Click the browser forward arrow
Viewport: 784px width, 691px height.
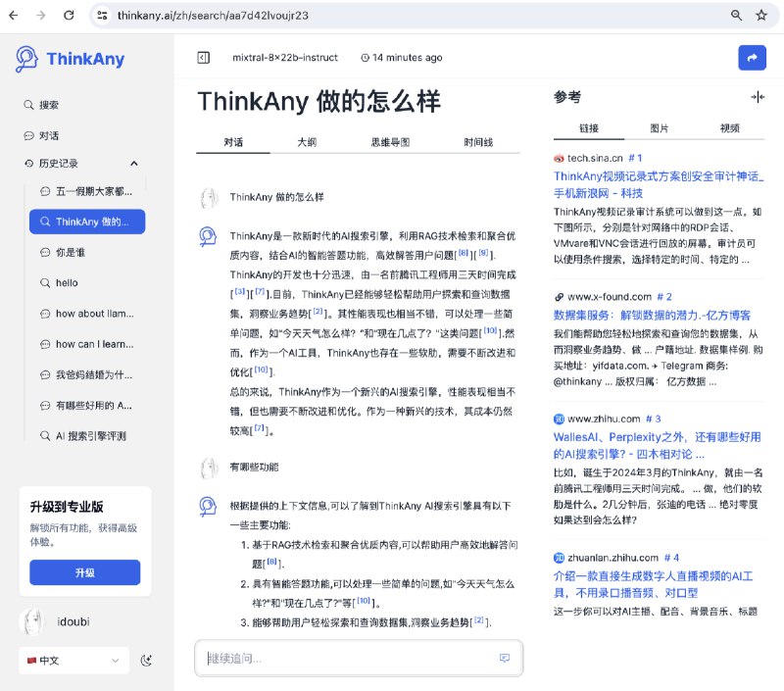41,16
